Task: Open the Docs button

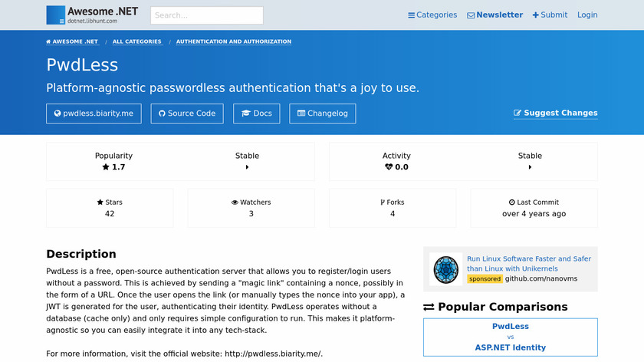Action: 257,114
